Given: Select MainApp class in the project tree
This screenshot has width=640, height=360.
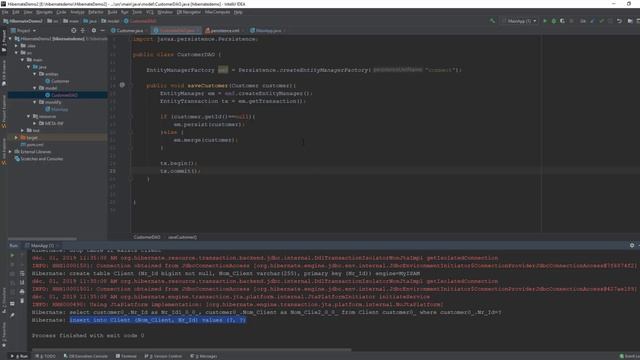Looking at the screenshot, I should (57, 109).
